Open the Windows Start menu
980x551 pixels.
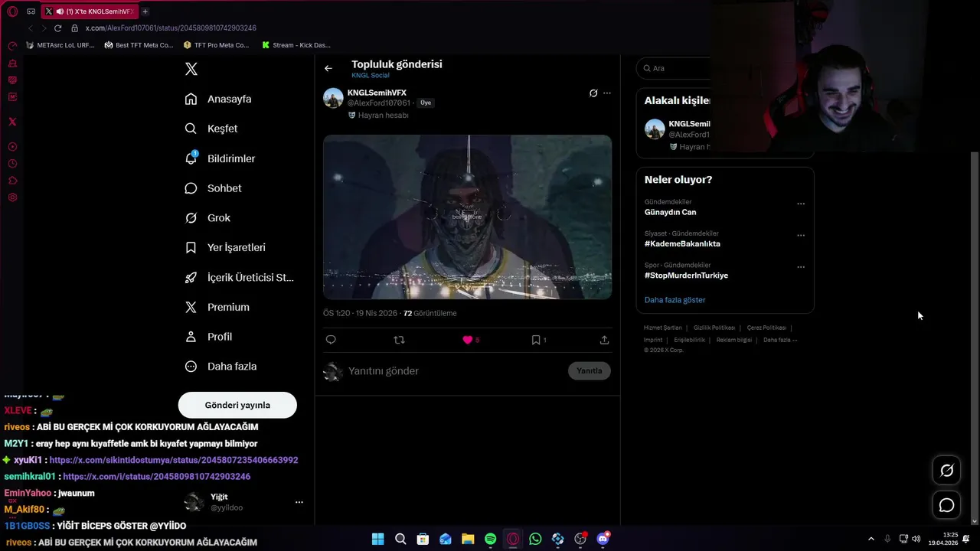(378, 539)
